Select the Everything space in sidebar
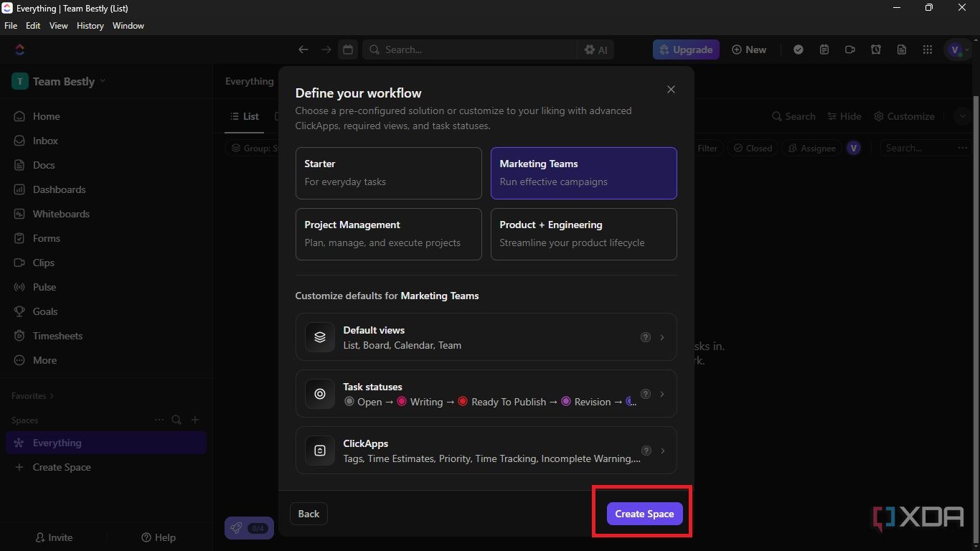Image resolution: width=980 pixels, height=551 pixels. click(x=106, y=443)
